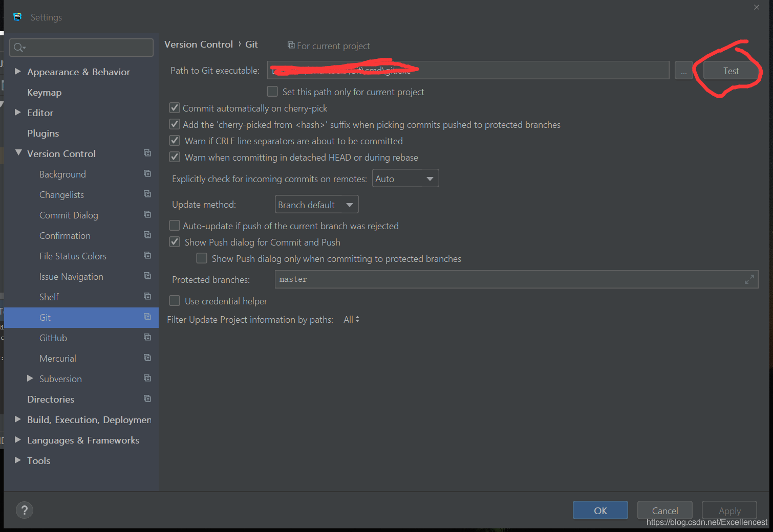Select Directories settings page
Screen dimensions: 773x532
(51, 400)
